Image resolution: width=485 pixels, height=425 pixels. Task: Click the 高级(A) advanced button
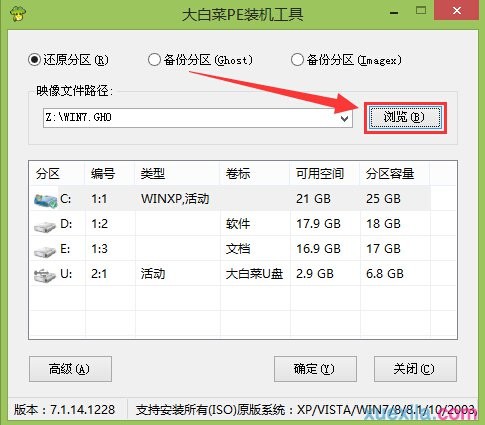tap(70, 369)
